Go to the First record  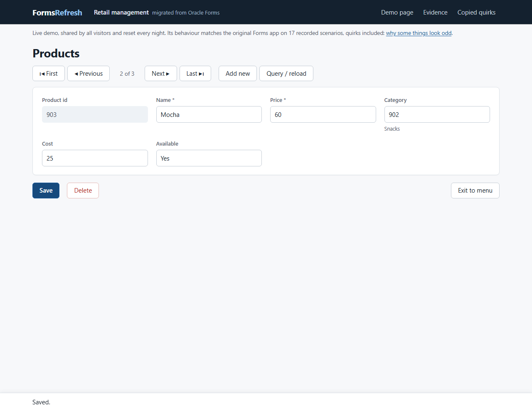pos(49,74)
